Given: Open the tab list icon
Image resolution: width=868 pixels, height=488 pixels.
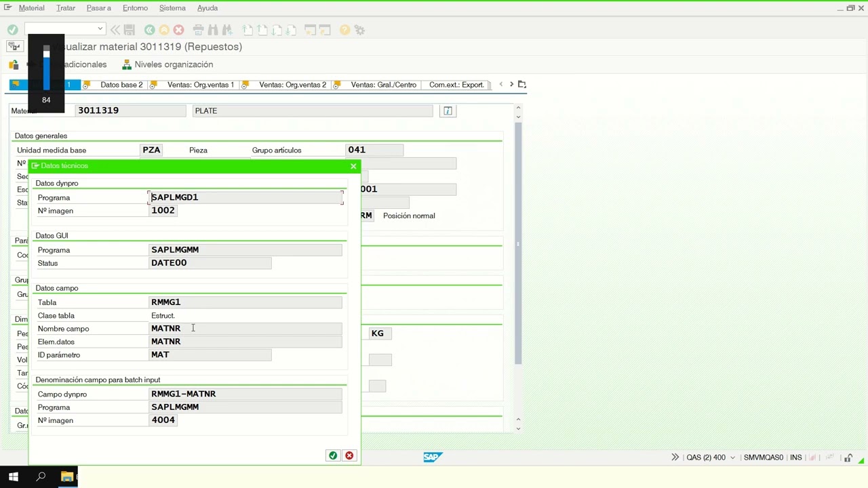Looking at the screenshot, I should point(521,85).
